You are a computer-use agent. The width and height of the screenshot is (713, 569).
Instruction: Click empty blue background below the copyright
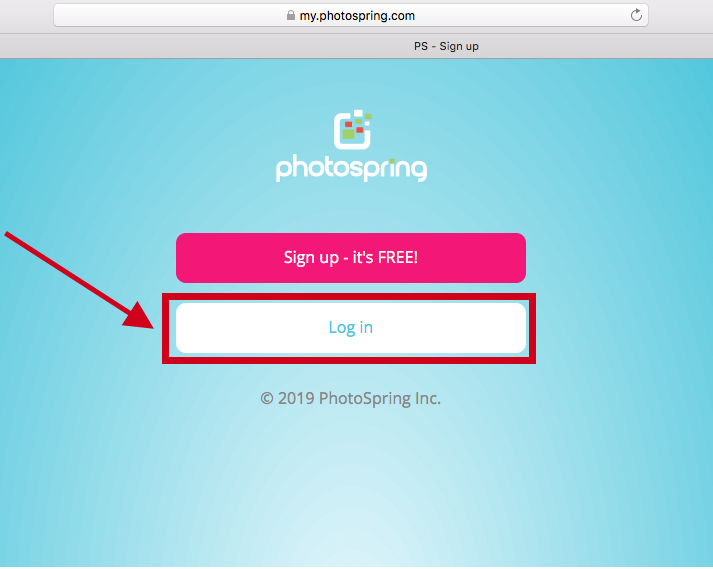350,478
